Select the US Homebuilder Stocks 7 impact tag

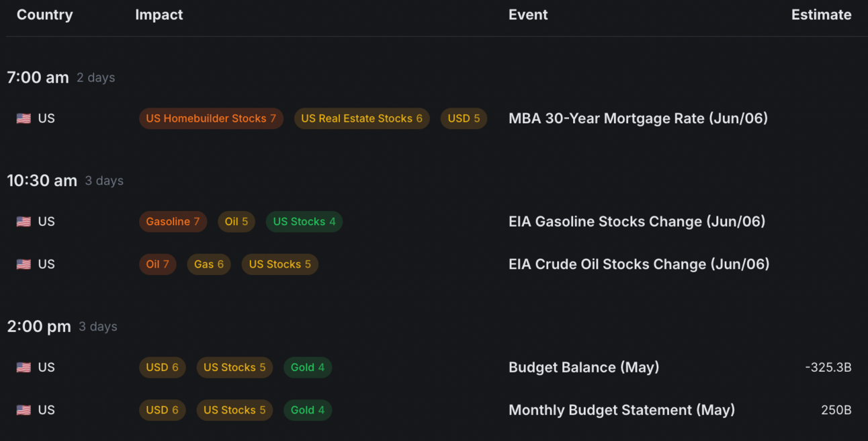click(211, 119)
